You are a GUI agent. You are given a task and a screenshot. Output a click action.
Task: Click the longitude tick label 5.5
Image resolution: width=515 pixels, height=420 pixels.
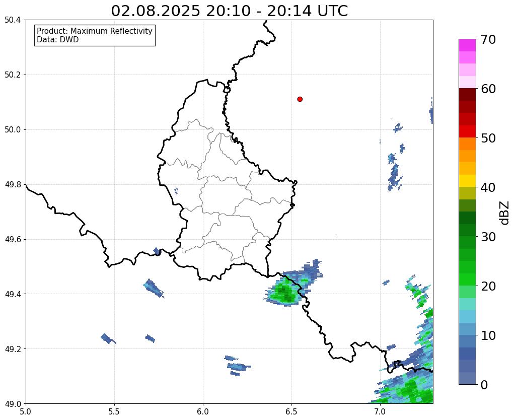click(114, 412)
